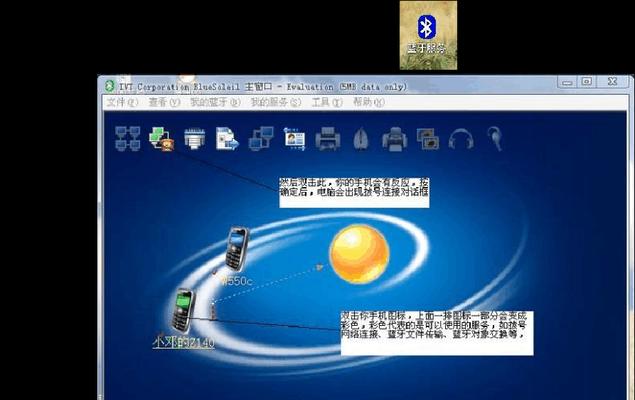Open the 帮助(H) menu
This screenshot has width=635, height=400.
coord(369,102)
